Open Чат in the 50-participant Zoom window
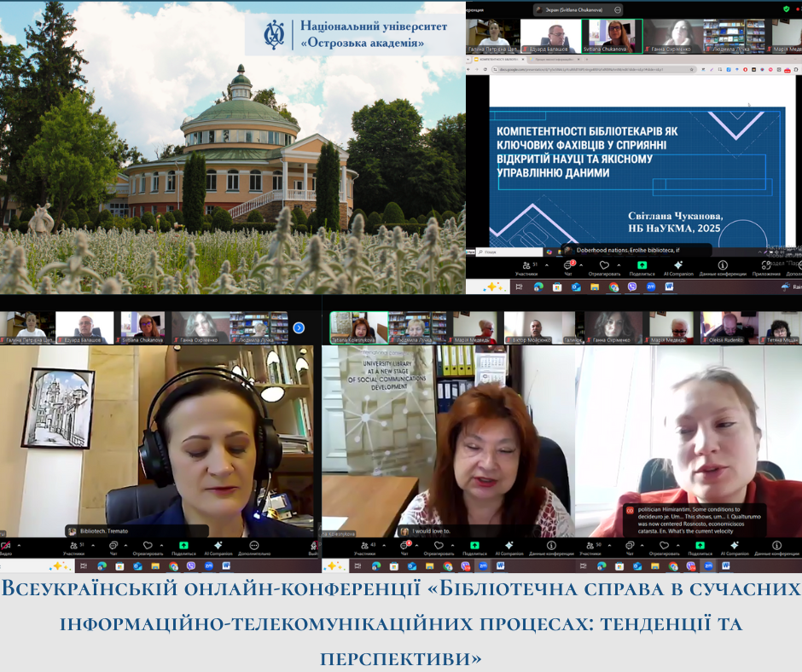The image size is (802, 672). click(631, 547)
